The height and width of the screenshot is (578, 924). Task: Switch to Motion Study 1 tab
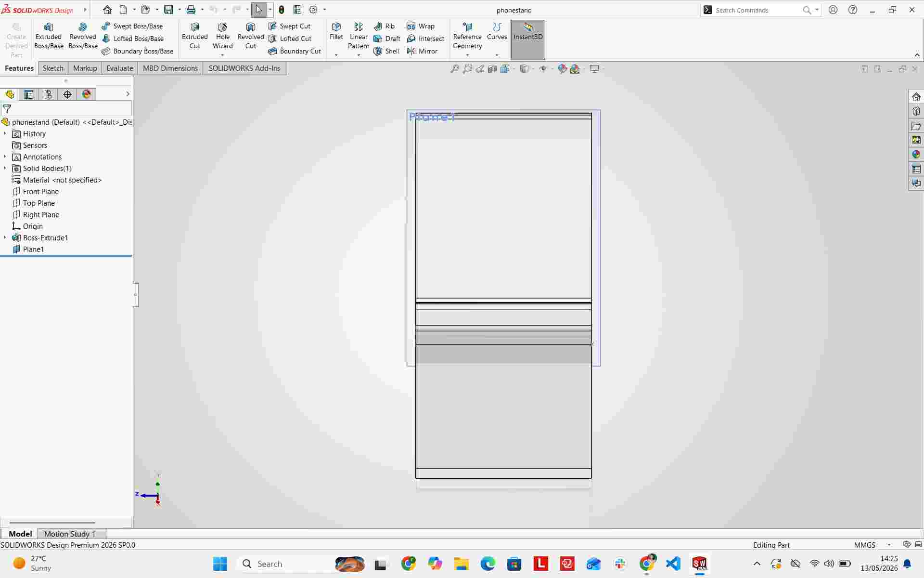pyautogui.click(x=70, y=534)
